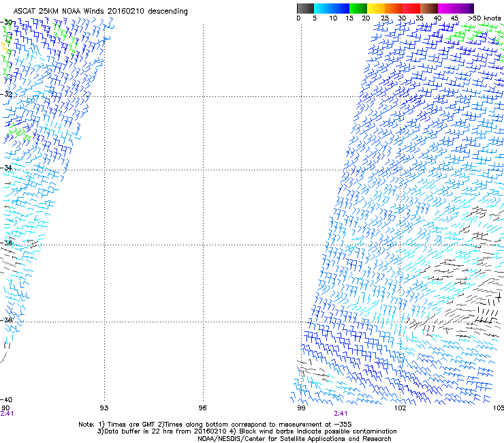Pick the magenta 40-45 knots legend segment
The image size is (504, 443).
[x=447, y=9]
